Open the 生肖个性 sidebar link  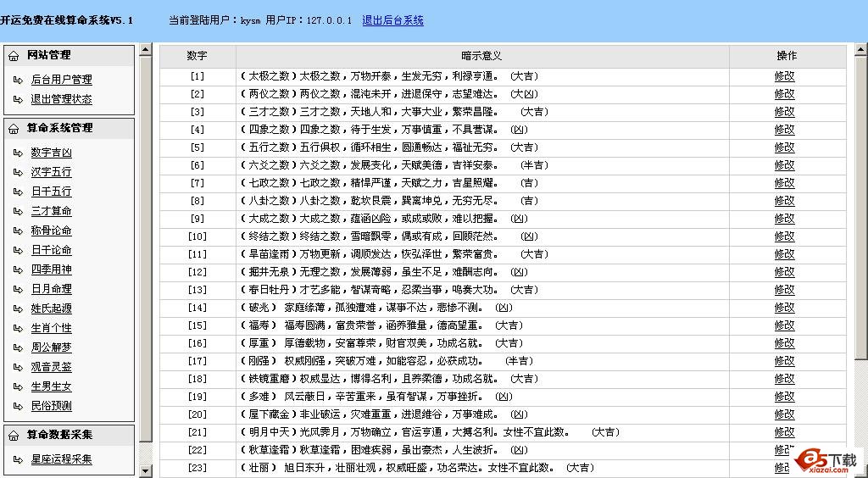(51, 329)
